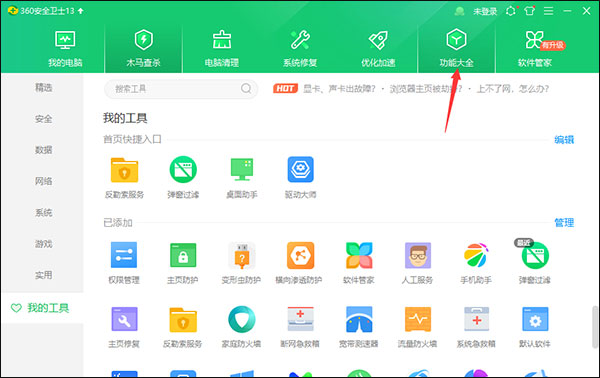Launch 宽带测速器 tool

(359, 327)
